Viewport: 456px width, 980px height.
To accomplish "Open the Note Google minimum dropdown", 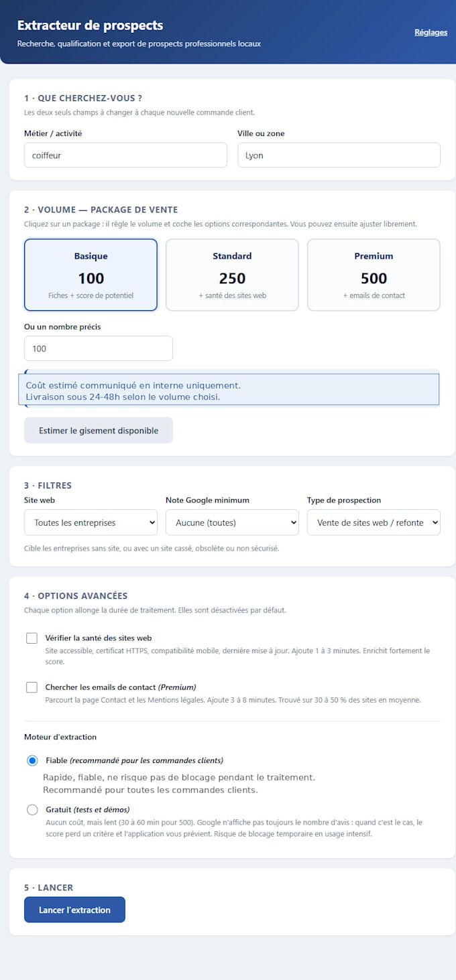I will click(232, 522).
